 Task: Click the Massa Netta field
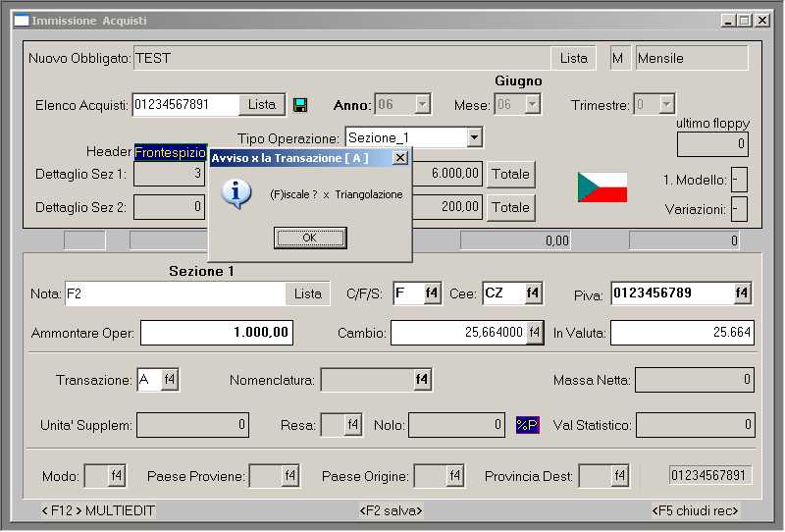point(695,380)
